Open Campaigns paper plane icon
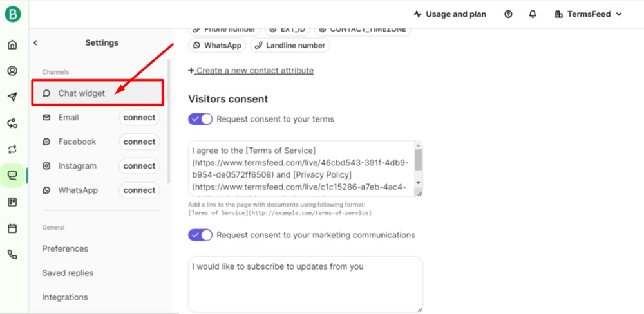 click(13, 97)
